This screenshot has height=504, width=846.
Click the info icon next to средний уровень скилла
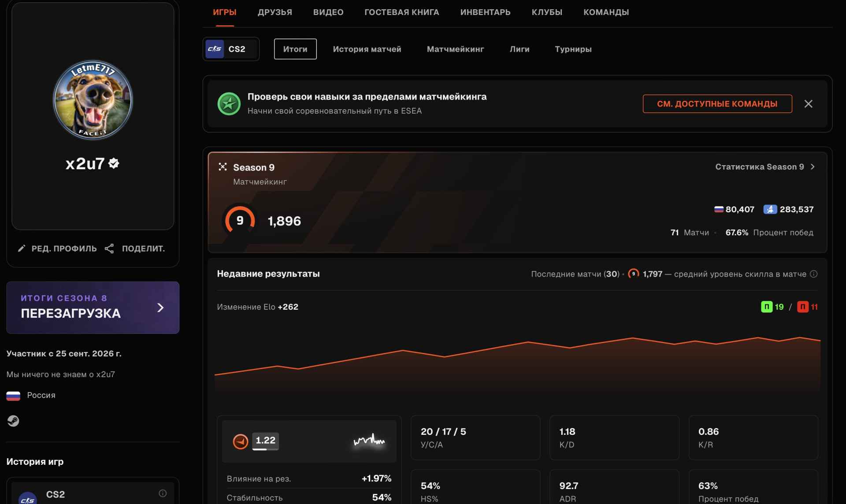click(813, 274)
